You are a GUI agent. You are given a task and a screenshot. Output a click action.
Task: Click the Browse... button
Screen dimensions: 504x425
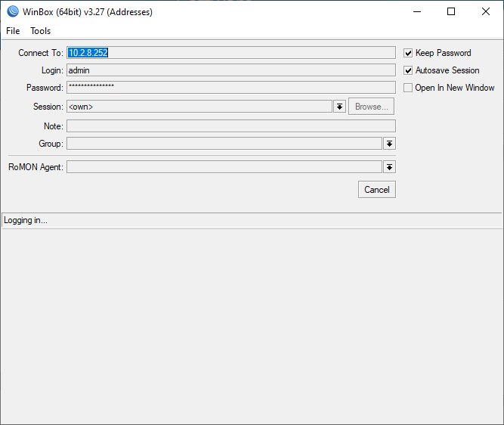pos(371,107)
